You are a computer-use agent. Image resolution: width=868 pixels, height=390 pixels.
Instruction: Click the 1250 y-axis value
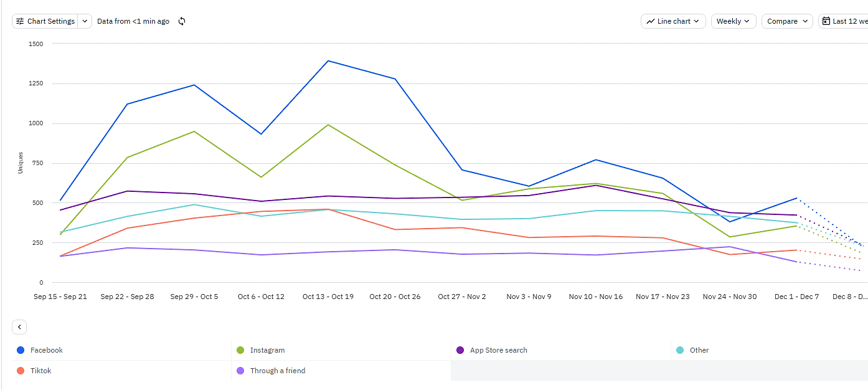[x=35, y=83]
